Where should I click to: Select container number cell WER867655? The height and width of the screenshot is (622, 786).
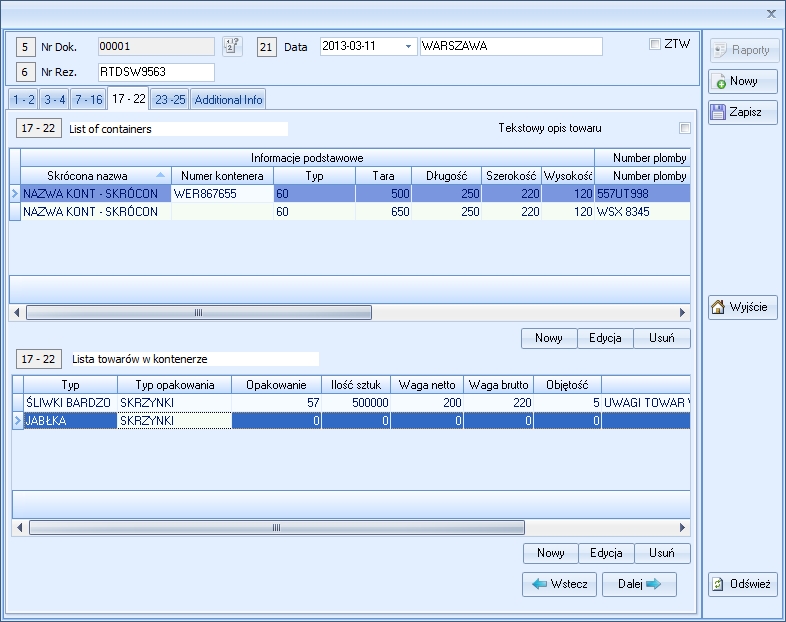tap(222, 194)
